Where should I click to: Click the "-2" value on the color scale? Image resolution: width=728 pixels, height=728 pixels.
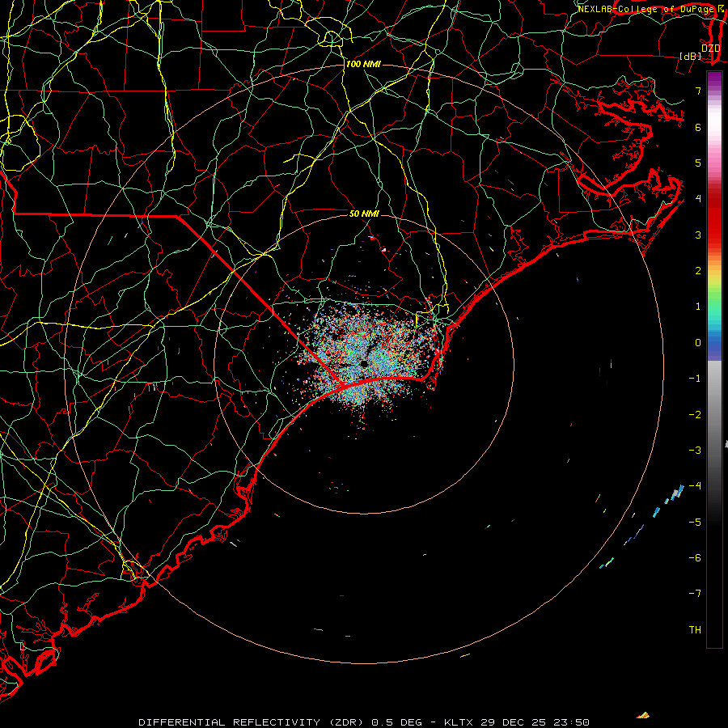pyautogui.click(x=695, y=415)
